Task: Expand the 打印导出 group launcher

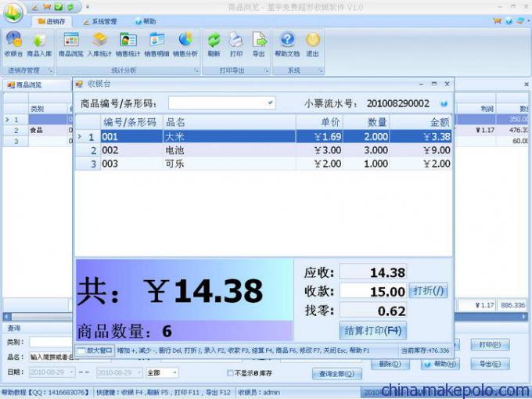Action: click(266, 70)
